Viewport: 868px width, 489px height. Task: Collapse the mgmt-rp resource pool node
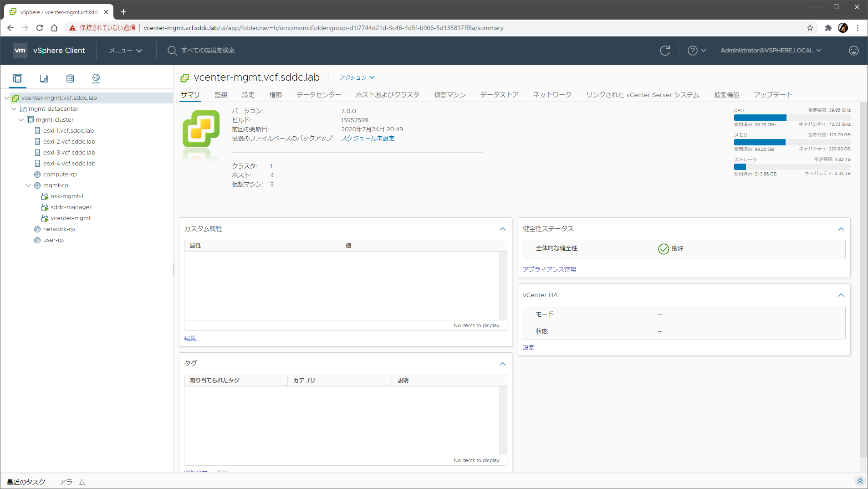click(29, 185)
